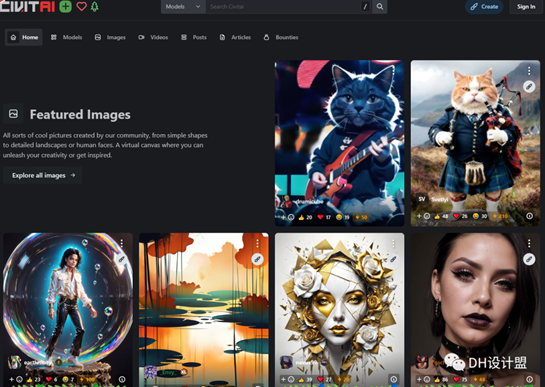Click laugh reaction 19 on guitar cat
Viewport: 545px width, 387px height.
click(x=343, y=217)
